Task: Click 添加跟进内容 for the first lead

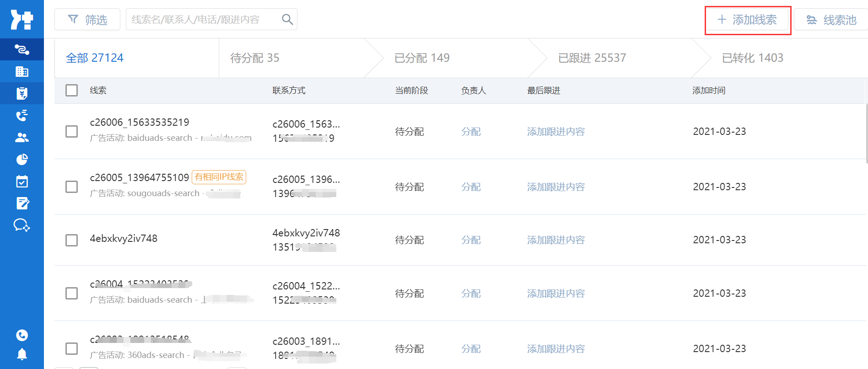Action: pyautogui.click(x=555, y=132)
